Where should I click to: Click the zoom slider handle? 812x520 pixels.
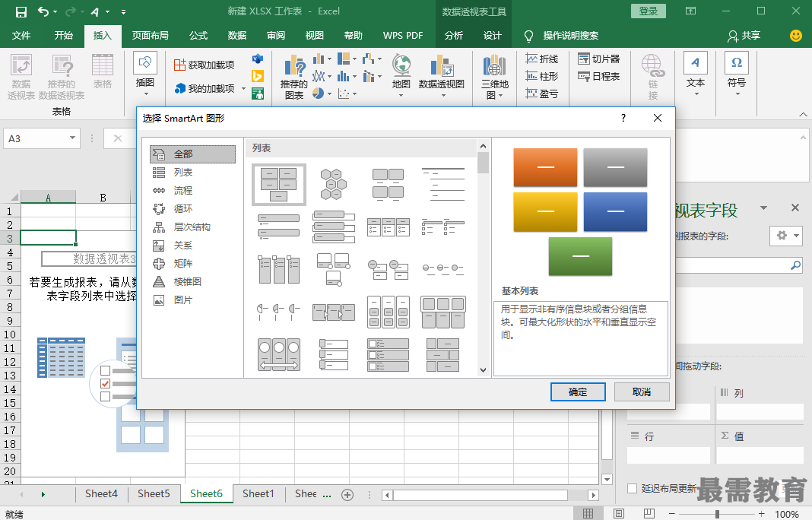(x=717, y=514)
